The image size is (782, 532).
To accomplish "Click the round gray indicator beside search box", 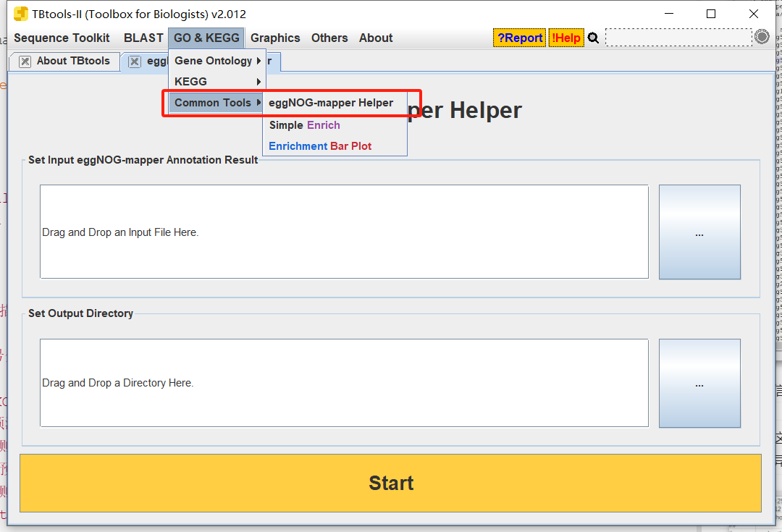I will tap(761, 37).
